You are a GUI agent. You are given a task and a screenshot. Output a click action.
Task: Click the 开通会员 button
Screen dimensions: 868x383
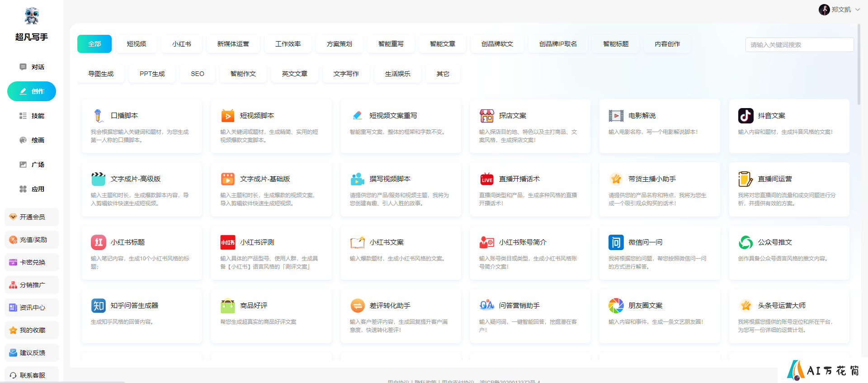(x=32, y=217)
